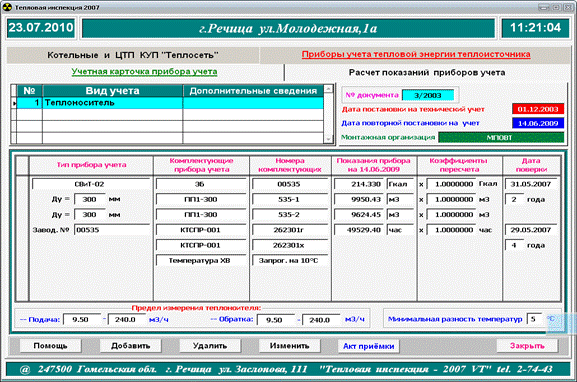Click the Завод. № input field 00535
The image size is (577, 382).
pyautogui.click(x=112, y=230)
